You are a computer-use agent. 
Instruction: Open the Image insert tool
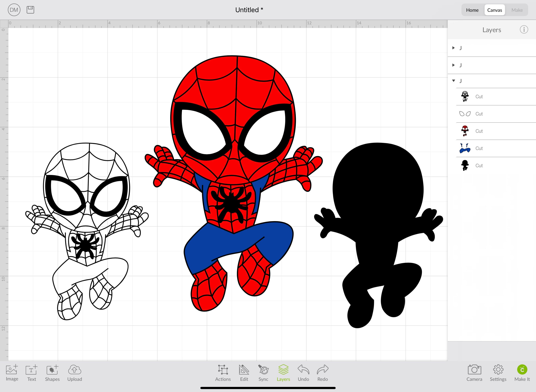(12, 373)
